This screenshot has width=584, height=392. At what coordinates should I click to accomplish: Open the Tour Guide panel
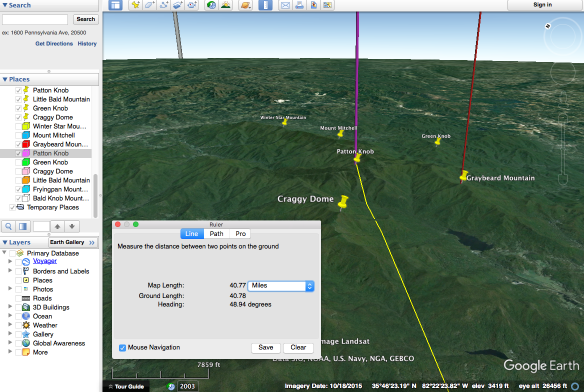[x=126, y=387]
